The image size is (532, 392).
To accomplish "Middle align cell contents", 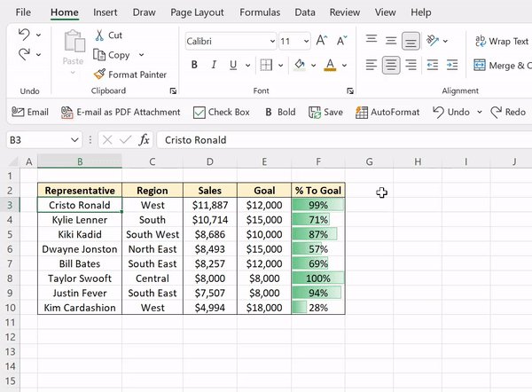I will [391, 41].
